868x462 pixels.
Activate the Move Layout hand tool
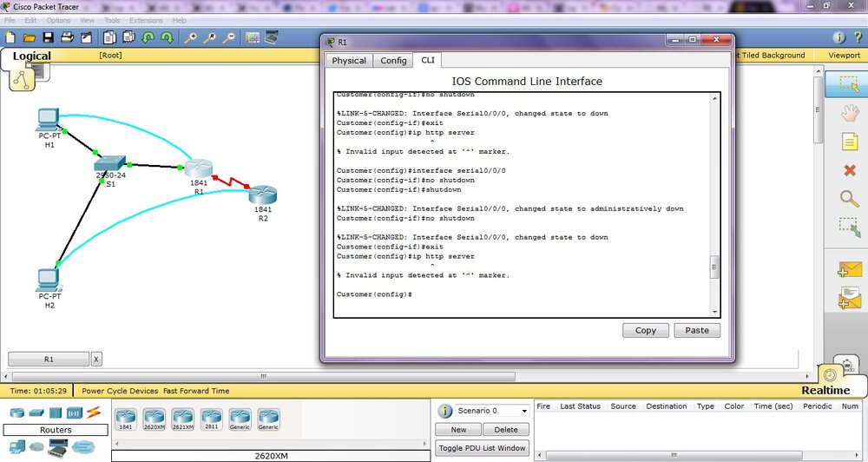tap(850, 113)
